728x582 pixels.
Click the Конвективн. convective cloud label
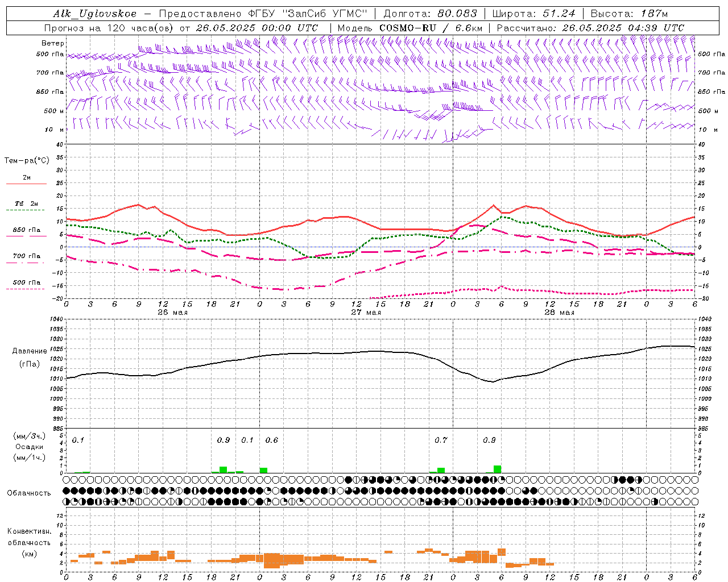29,531
